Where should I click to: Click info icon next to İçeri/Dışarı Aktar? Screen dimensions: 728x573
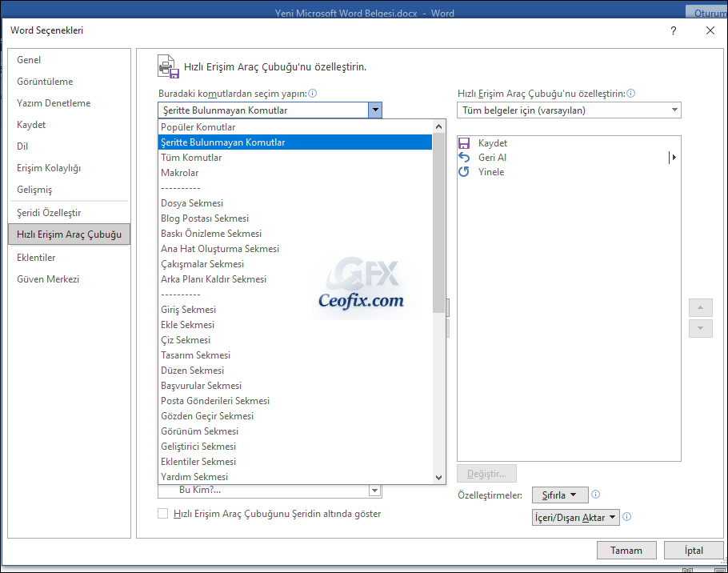[626, 517]
